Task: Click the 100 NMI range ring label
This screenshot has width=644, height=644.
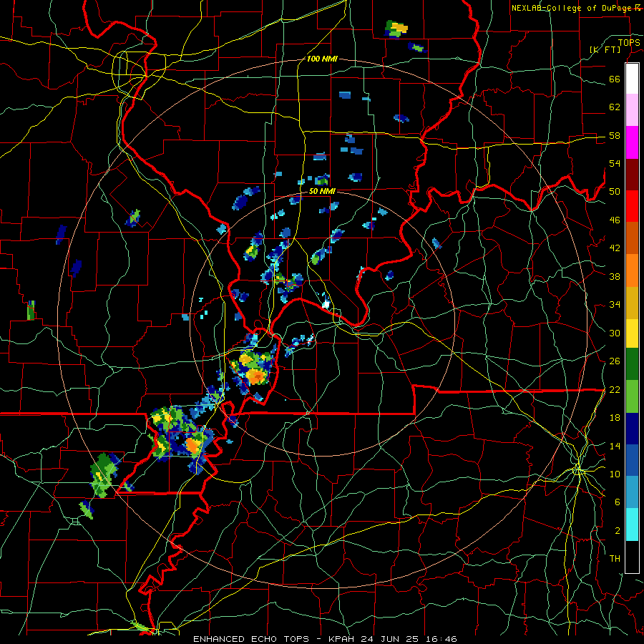Action: click(321, 59)
